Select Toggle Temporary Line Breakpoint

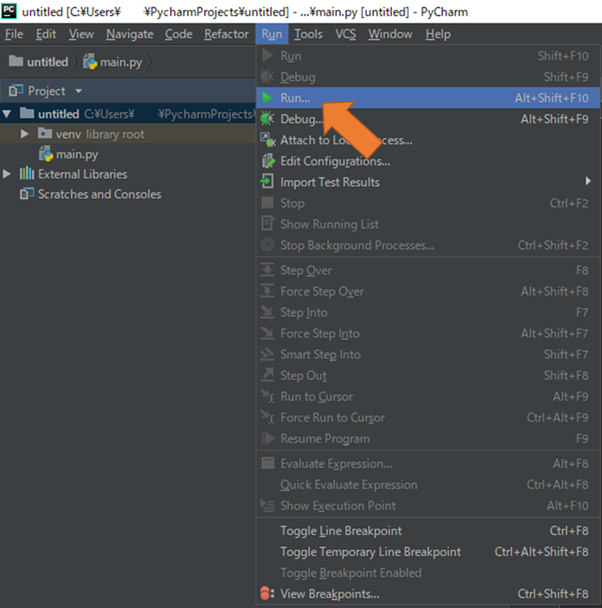tap(428, 551)
